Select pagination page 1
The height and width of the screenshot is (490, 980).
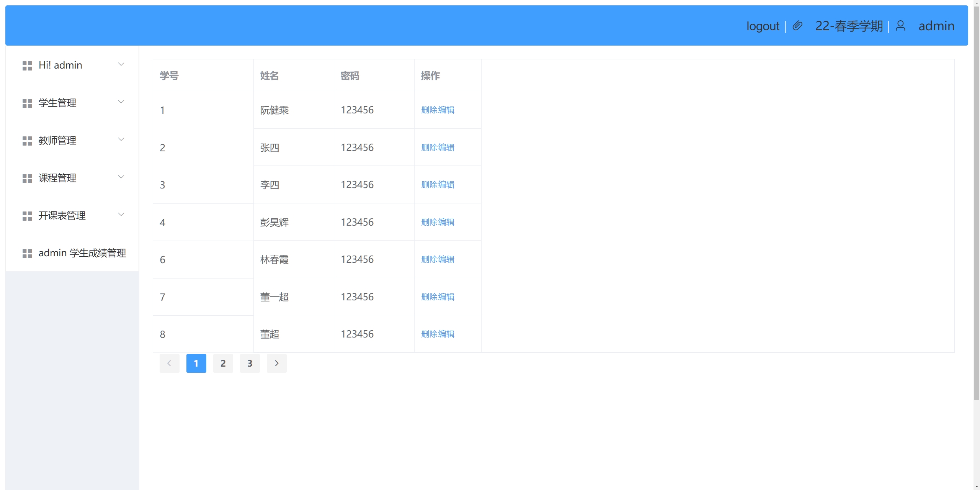(x=196, y=363)
